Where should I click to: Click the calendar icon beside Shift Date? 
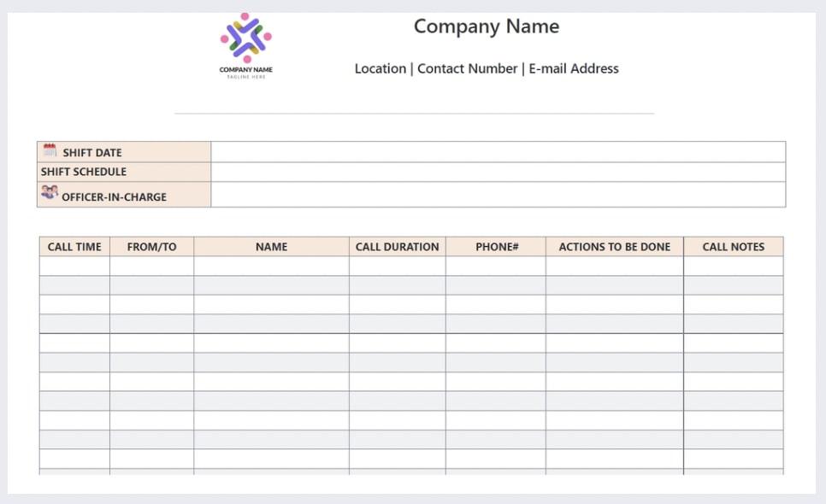[x=50, y=150]
